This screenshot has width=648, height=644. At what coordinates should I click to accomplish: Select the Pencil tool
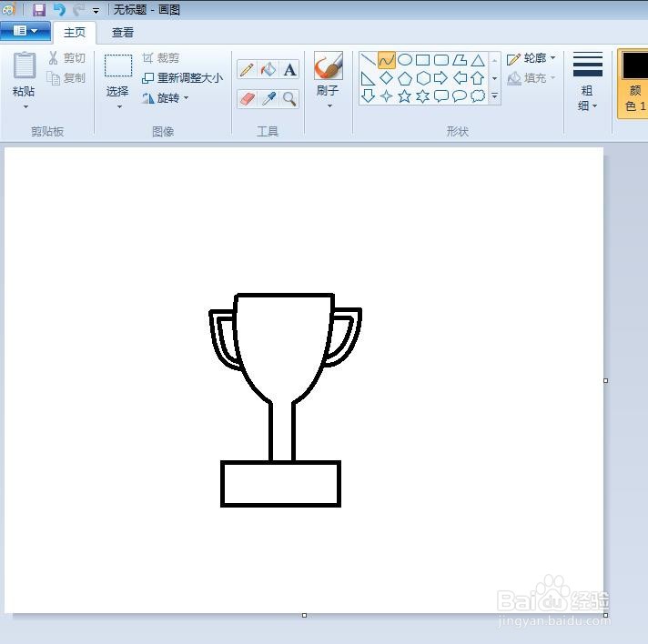pos(247,69)
